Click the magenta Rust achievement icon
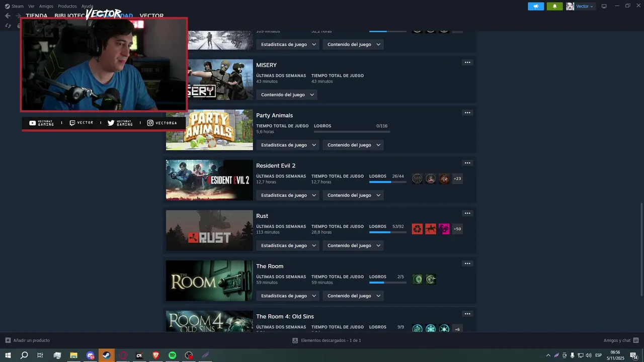The image size is (644, 362). [x=444, y=229]
